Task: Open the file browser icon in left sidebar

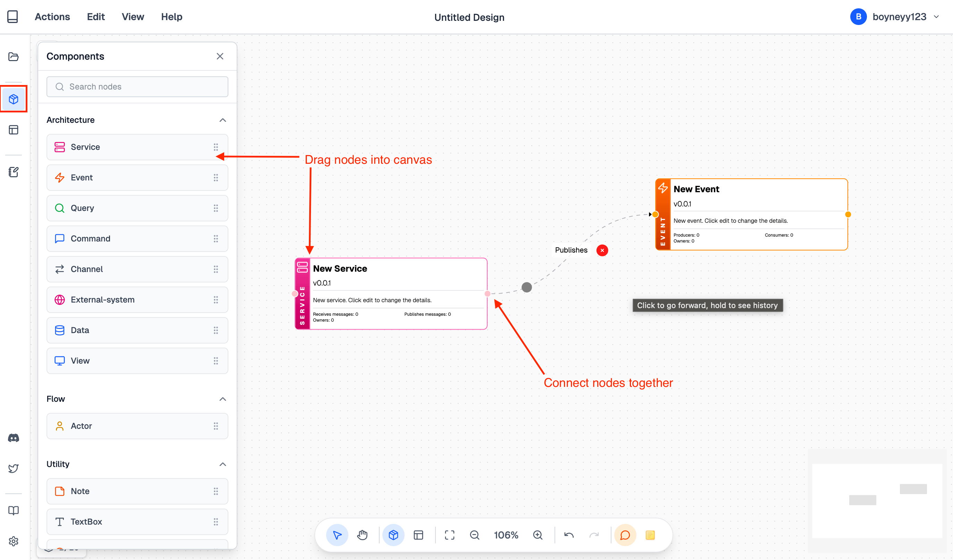Action: click(x=13, y=56)
